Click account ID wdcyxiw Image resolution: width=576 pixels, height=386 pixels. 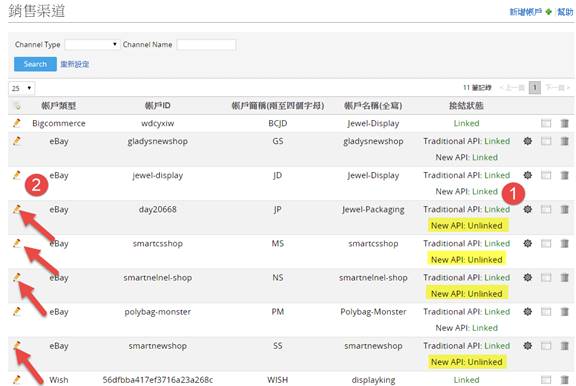click(x=158, y=123)
